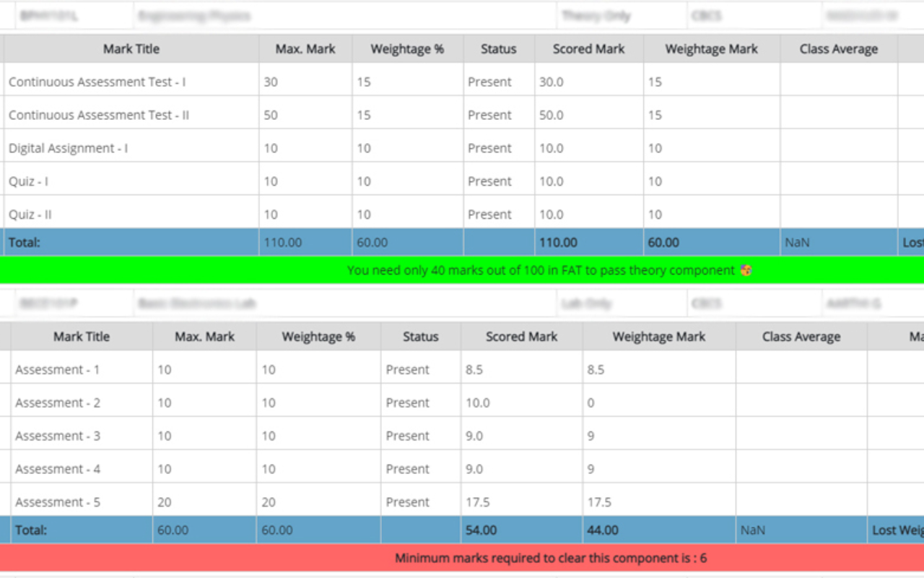The height and width of the screenshot is (578, 924).
Task: Click the 'Present' status for Digital Assignment - I
Action: pos(489,149)
